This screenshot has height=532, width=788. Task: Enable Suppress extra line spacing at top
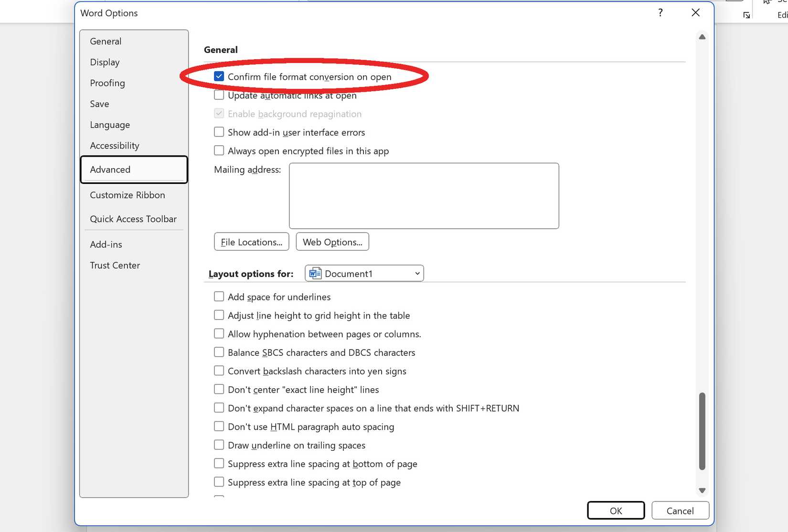click(x=219, y=482)
